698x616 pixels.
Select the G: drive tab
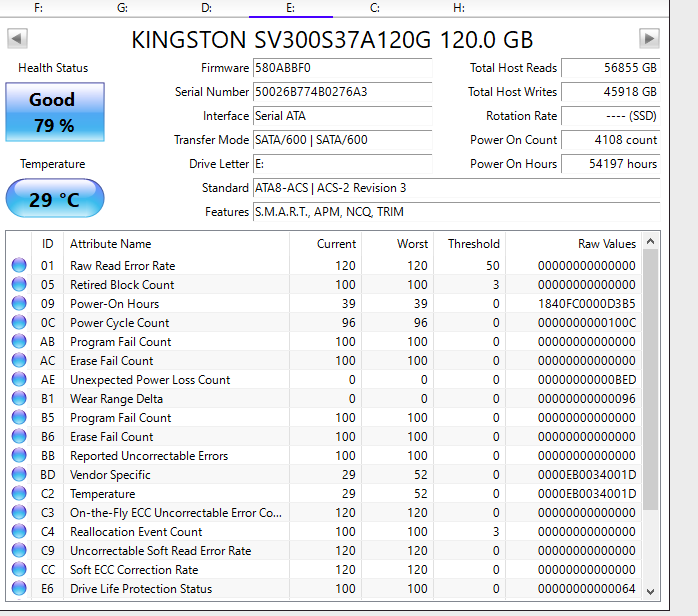tap(122, 8)
